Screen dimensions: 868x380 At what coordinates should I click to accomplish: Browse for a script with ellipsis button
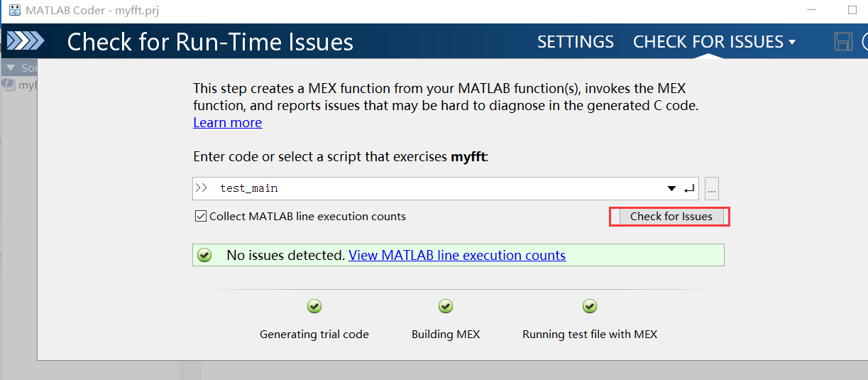[713, 189]
